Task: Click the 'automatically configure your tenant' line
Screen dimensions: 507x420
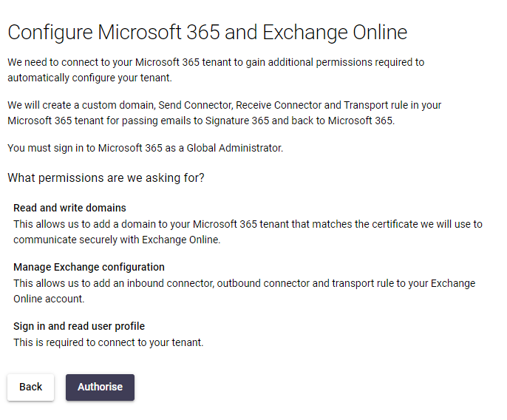Action: click(x=89, y=78)
